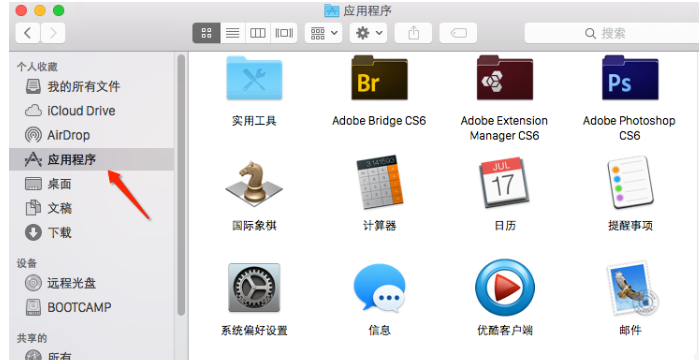The height and width of the screenshot is (360, 699).
Task: Click the 提醒事项 label text
Action: coord(630,226)
